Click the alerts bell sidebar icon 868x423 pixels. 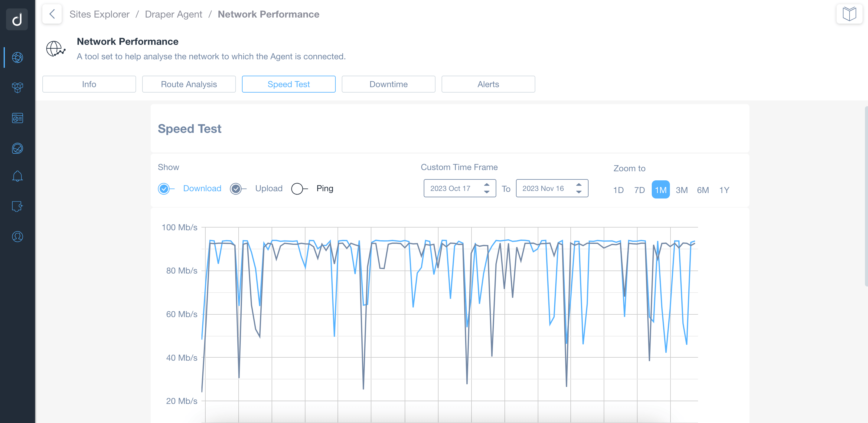coord(17,176)
